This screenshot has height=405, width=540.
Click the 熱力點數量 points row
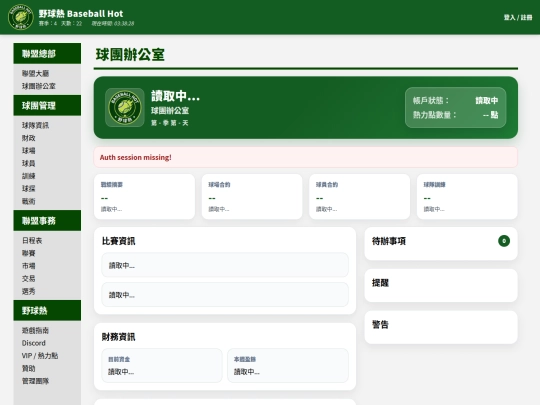coord(455,115)
